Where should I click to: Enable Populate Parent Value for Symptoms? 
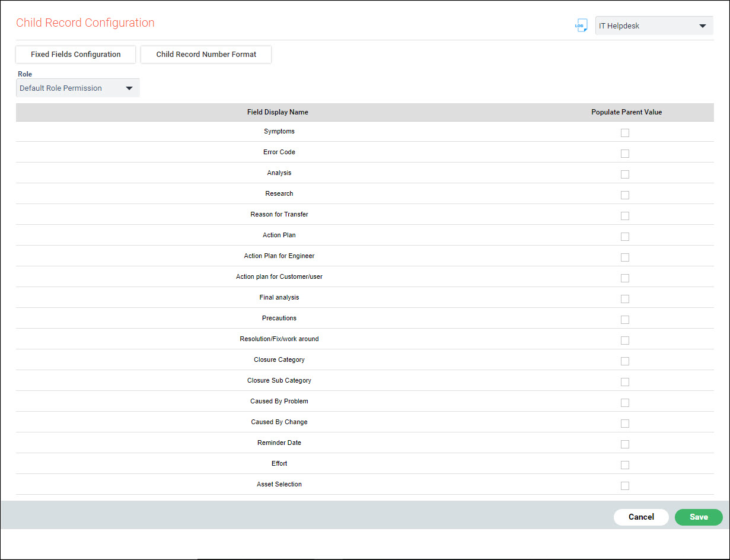624,132
